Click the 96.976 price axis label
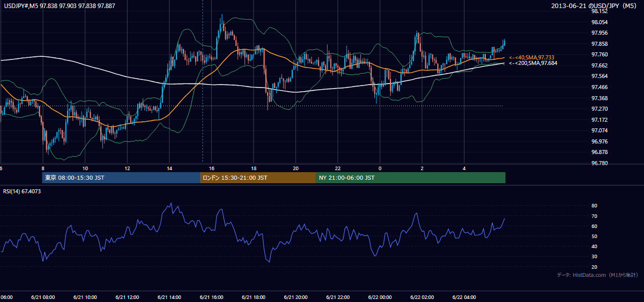This screenshot has width=644, height=302. tap(600, 141)
